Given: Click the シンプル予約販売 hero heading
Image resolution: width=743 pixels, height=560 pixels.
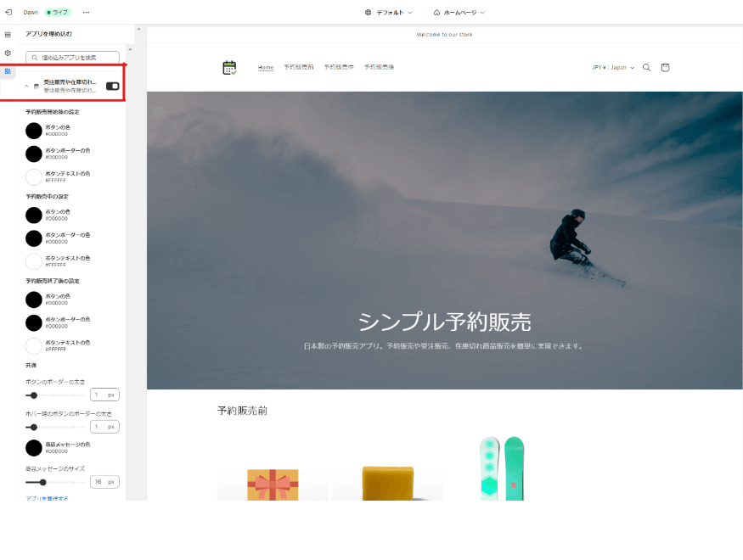Looking at the screenshot, I should tap(444, 322).
